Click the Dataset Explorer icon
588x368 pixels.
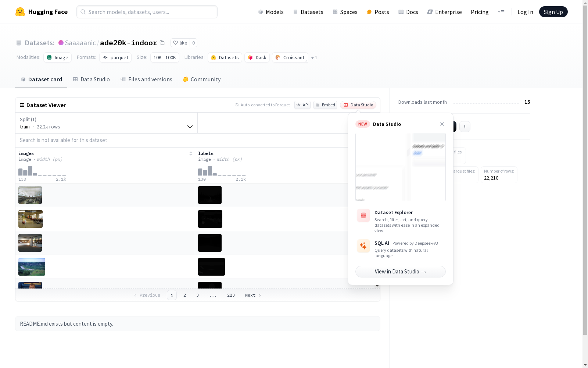tap(363, 216)
